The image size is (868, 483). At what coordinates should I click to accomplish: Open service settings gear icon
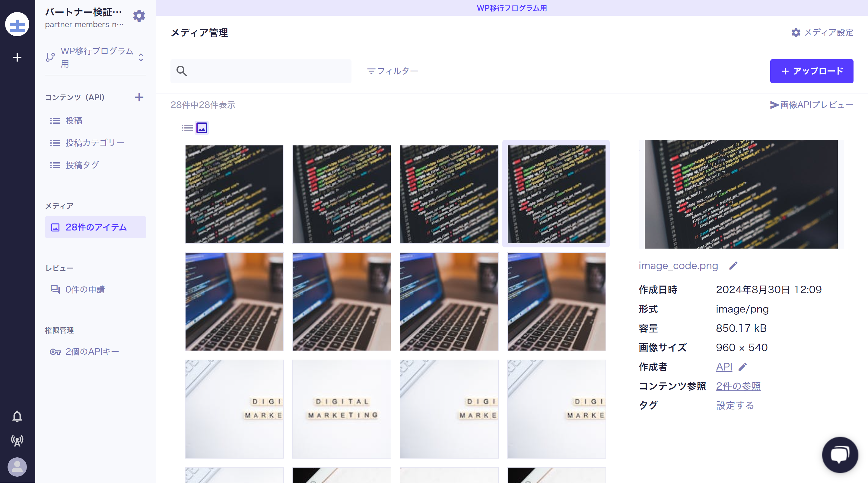pos(139,16)
